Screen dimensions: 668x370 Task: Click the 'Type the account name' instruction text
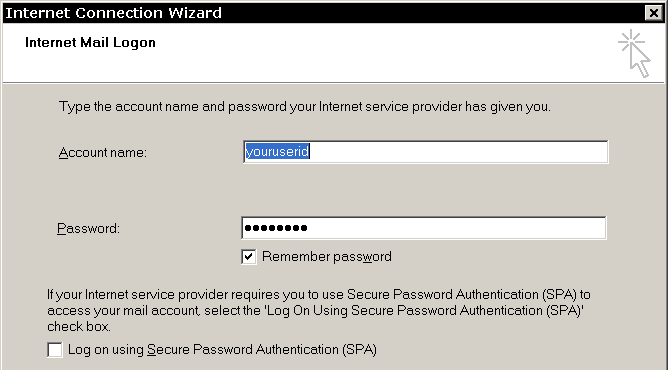[x=305, y=106]
